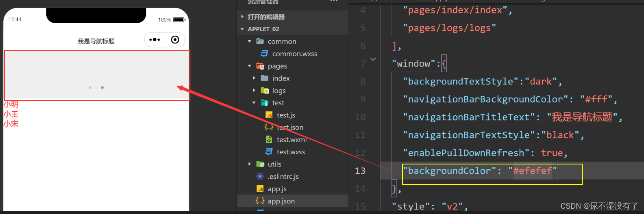Image resolution: width=644 pixels, height=214 pixels.
Task: Expand the 打开的编辑器 section
Action: (x=242, y=17)
